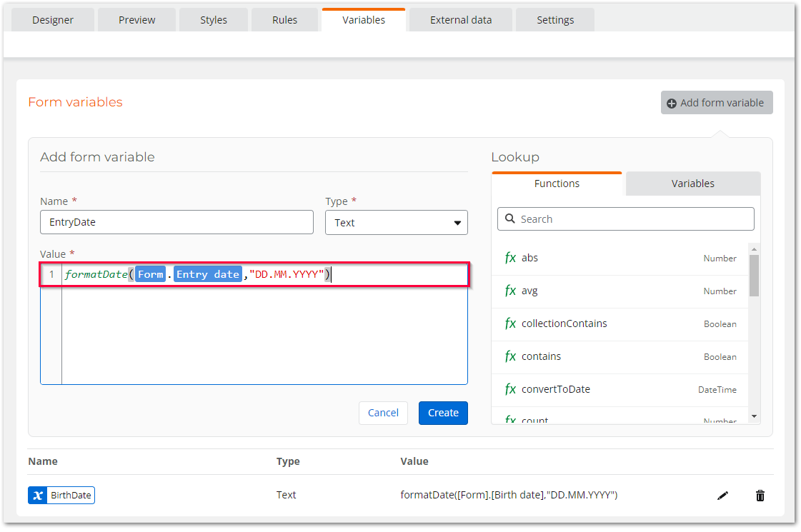The image size is (801, 532).
Task: Click the trash icon to delete BirthDate
Action: point(760,495)
